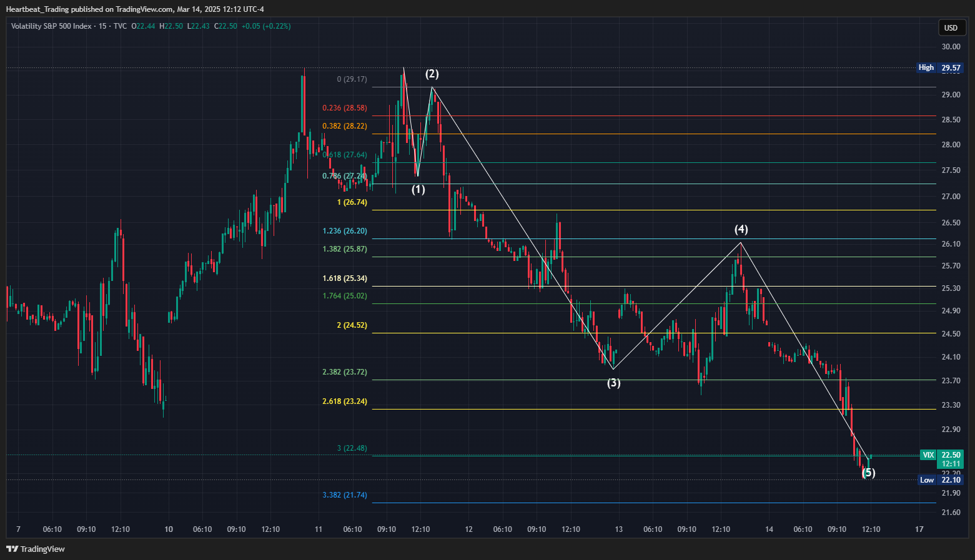This screenshot has height=560, width=975.
Task: Click the 26.10 mark on the price axis
Action: click(951, 244)
